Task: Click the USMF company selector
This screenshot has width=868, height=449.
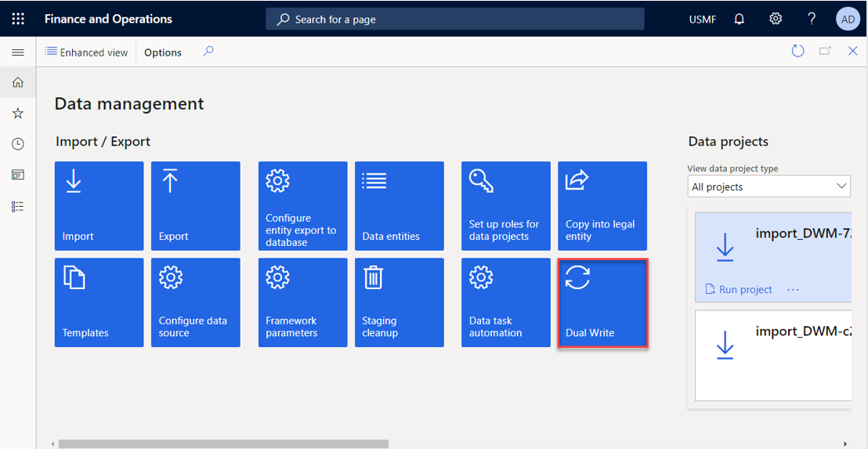Action: point(702,19)
